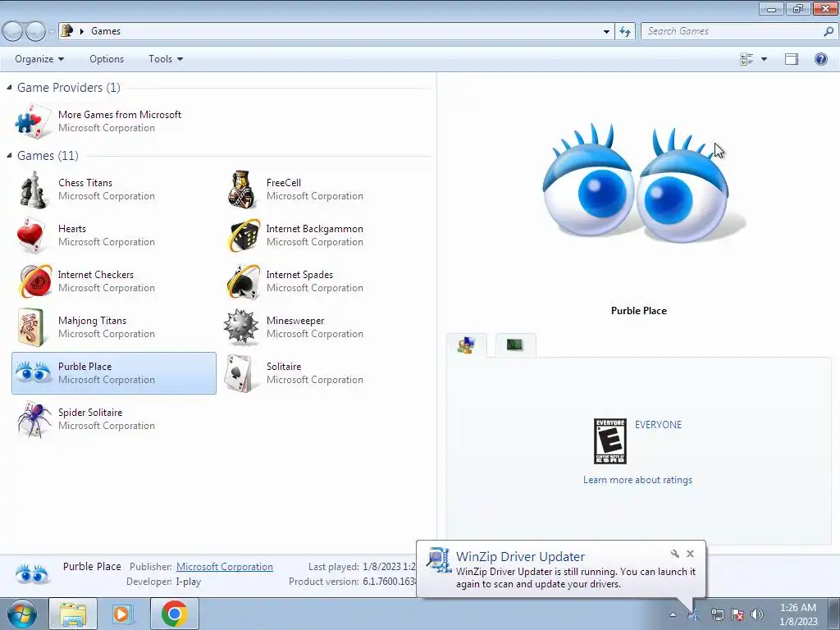
Task: Open the Tools dropdown menu
Action: tap(166, 59)
